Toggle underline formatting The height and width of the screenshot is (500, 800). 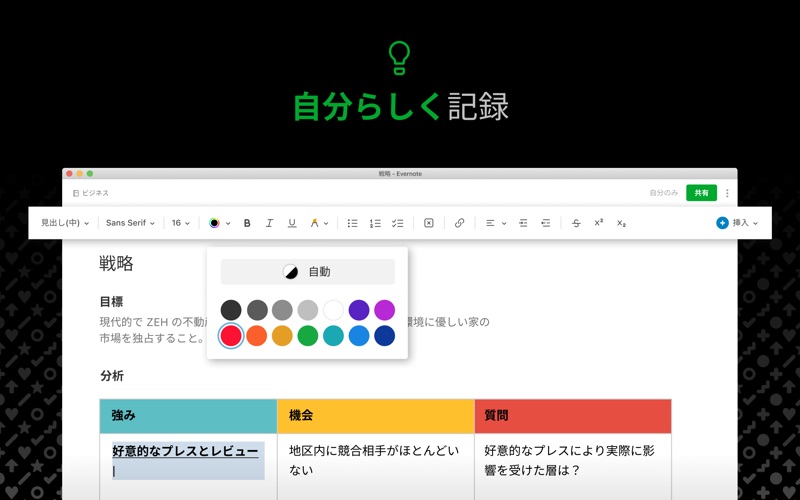292,223
